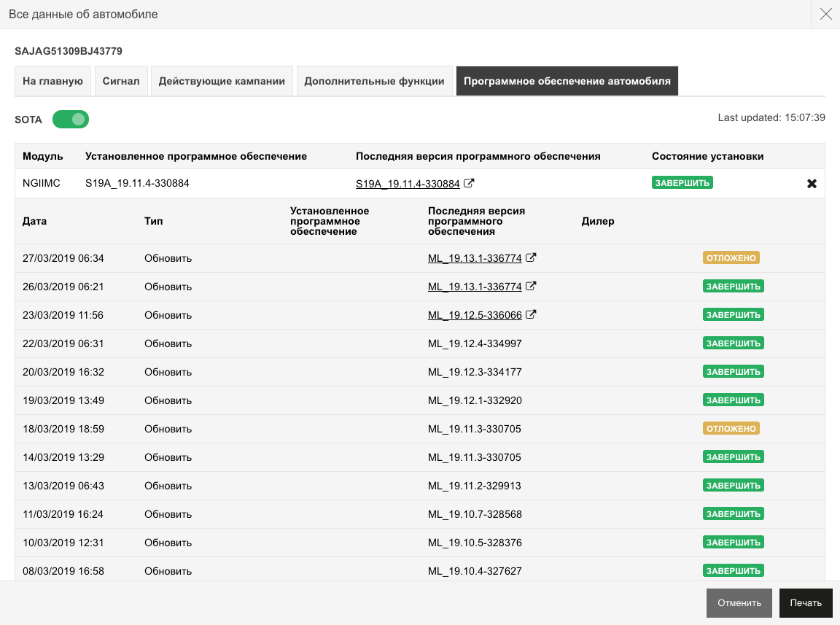The image size is (840, 625).
Task: Open the S19A_19.11.4-330884 latest version link
Action: point(408,184)
